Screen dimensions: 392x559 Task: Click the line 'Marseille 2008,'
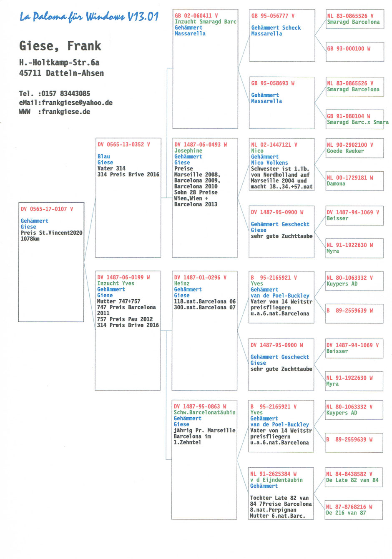click(197, 175)
